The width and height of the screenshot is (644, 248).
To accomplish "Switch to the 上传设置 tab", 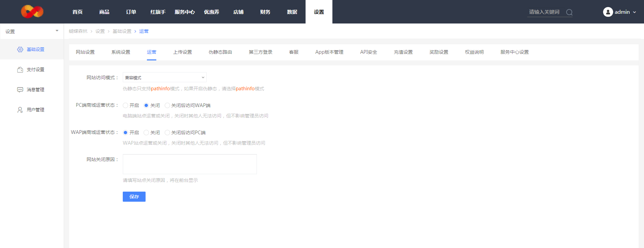I will click(182, 52).
